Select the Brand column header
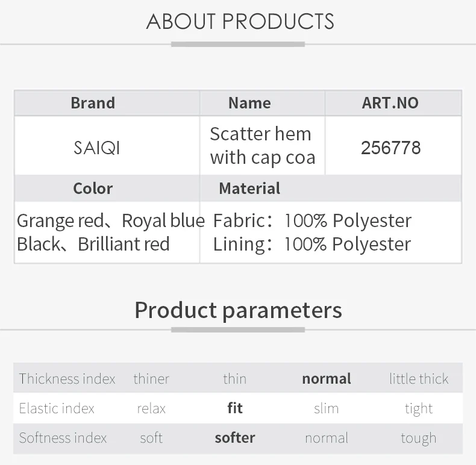 point(93,103)
